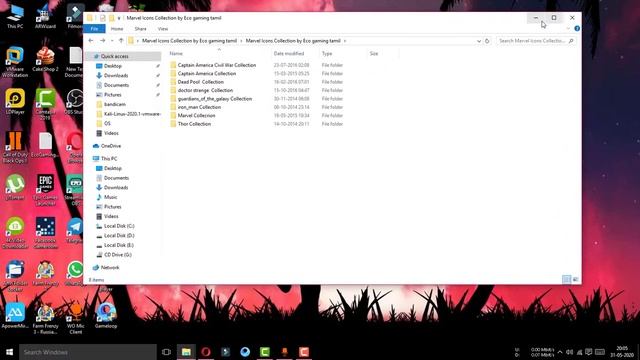Launch LDPlayer from the desktop
The image size is (640, 360).
tap(15, 102)
